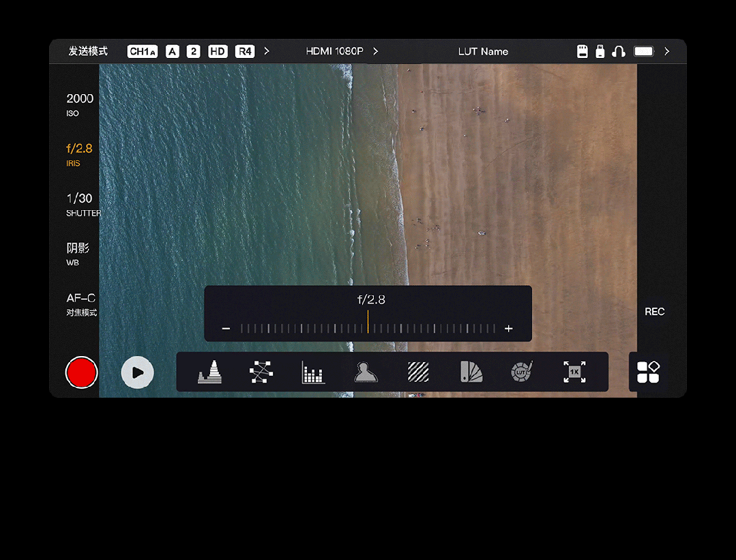Toggle zebra stripes exposure overlay
This screenshot has height=560, width=736.
418,372
